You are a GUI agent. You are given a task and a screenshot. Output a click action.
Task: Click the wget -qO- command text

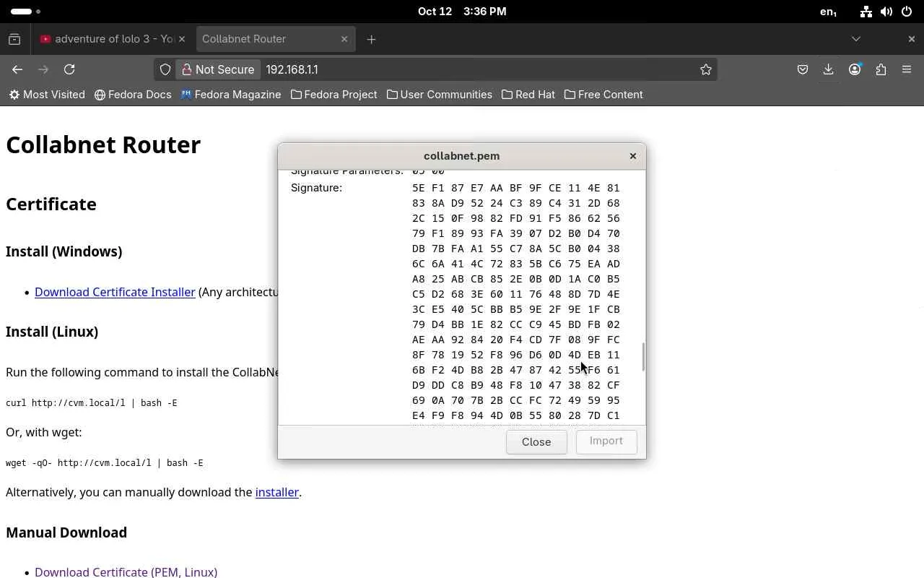(x=105, y=463)
